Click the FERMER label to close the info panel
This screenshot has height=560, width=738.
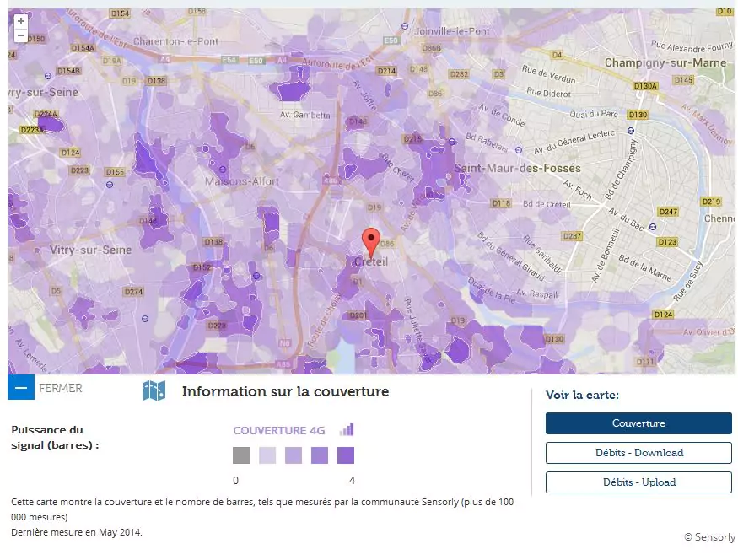(61, 388)
